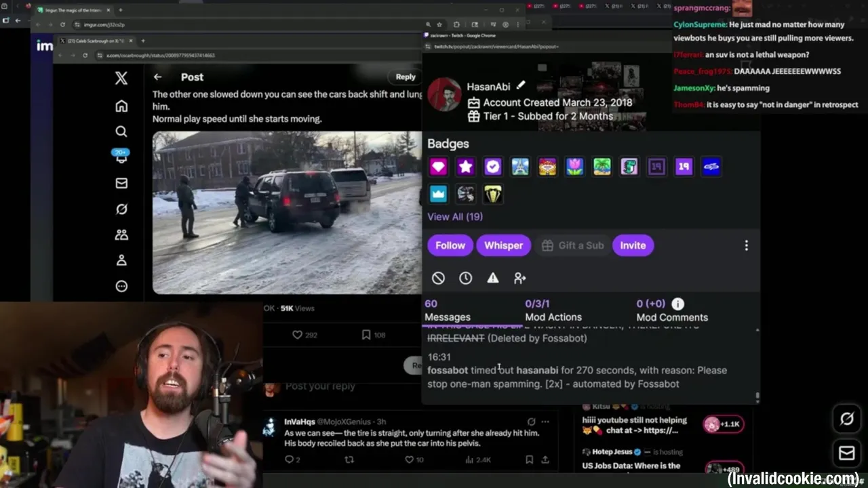Screen dimensions: 868x488
Task: Switch to Messages tab showing 60
Action: 448,310
